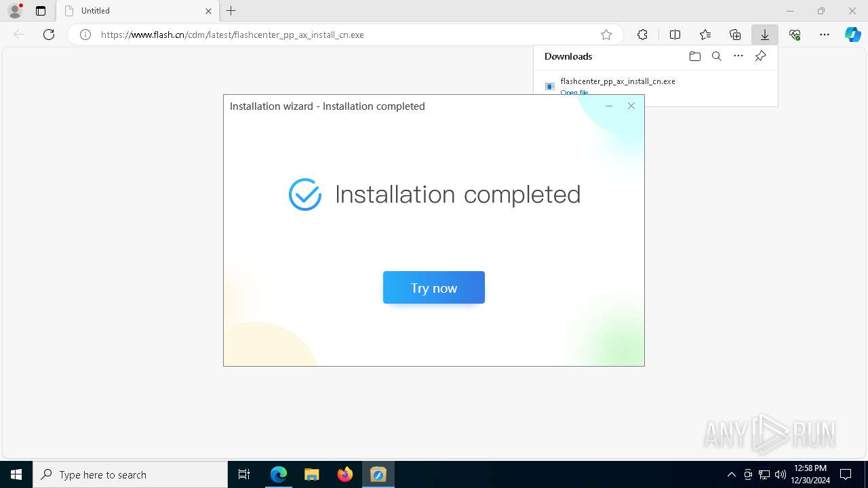View site information icon in address bar
This screenshot has height=488, width=868.
[x=85, y=35]
